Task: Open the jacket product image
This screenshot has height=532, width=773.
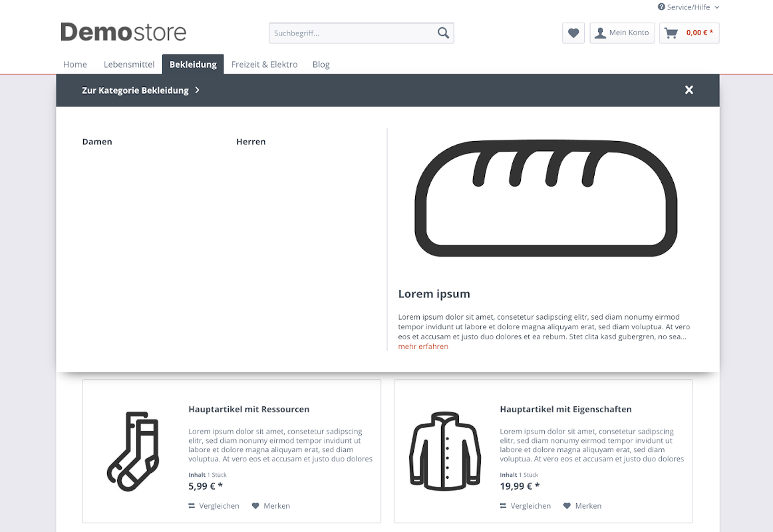Action: 444,451
